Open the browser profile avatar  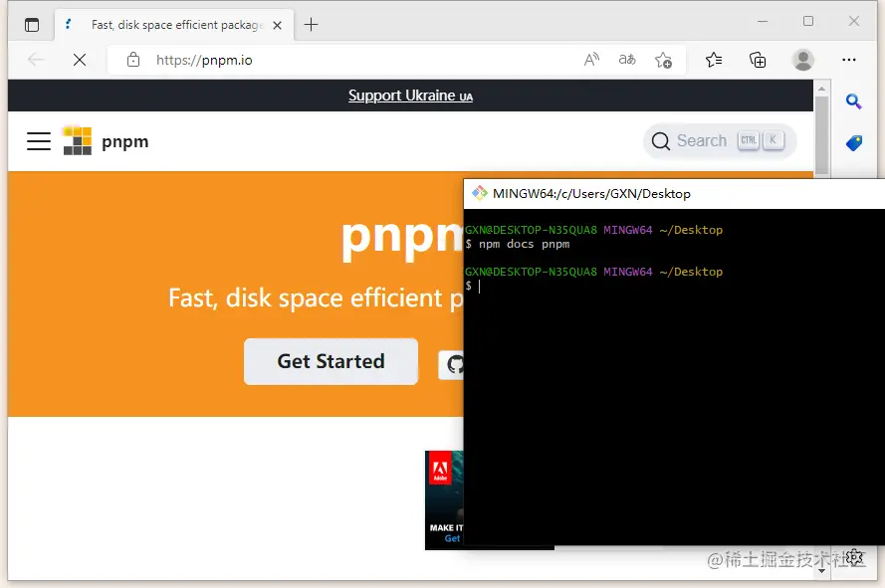click(x=802, y=60)
